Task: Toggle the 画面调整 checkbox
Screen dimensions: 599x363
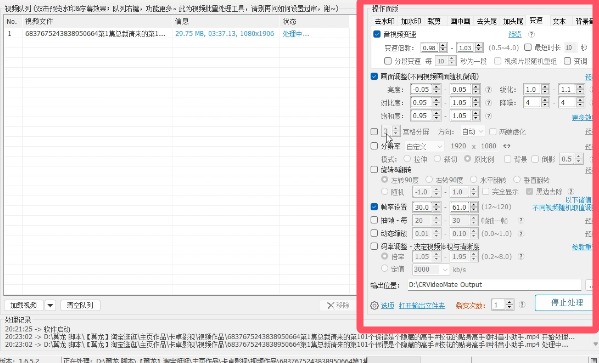Action: click(x=374, y=76)
